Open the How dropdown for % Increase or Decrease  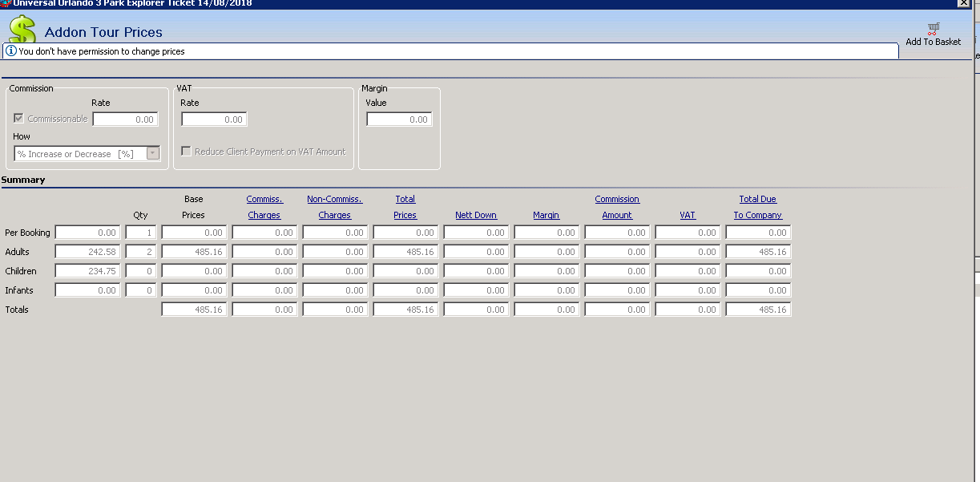[153, 154]
